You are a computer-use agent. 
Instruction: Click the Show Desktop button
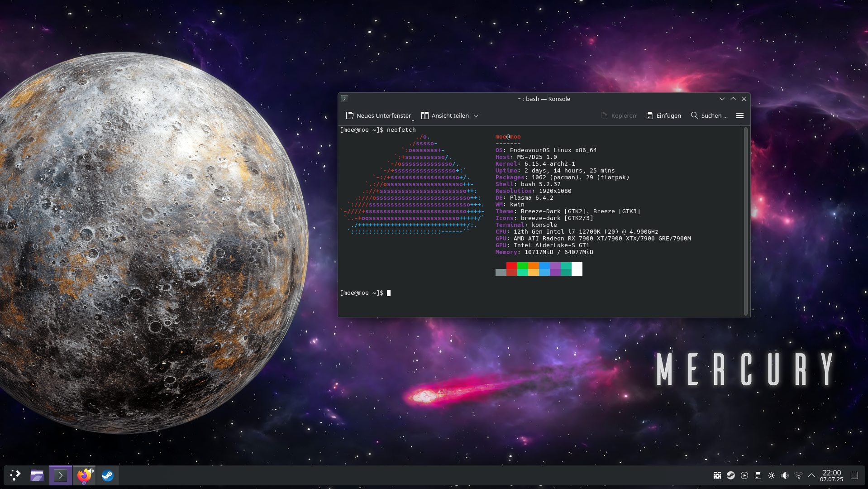coord(854,475)
